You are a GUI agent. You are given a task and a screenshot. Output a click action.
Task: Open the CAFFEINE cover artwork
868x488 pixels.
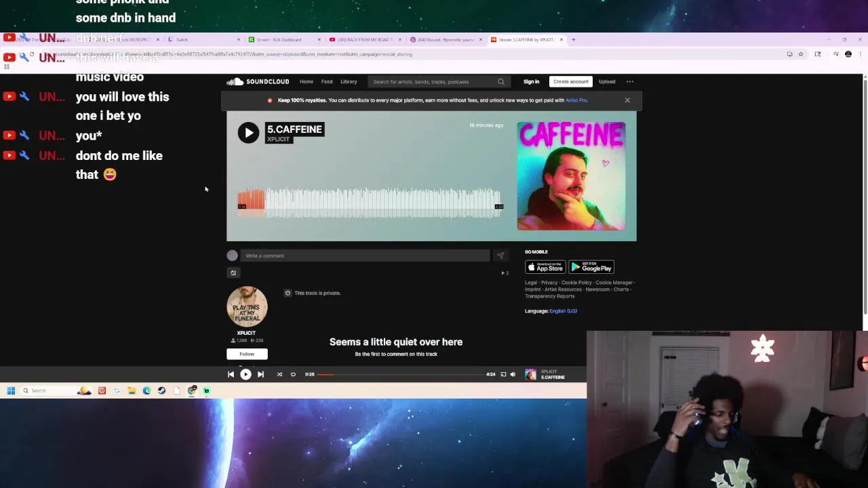click(571, 176)
